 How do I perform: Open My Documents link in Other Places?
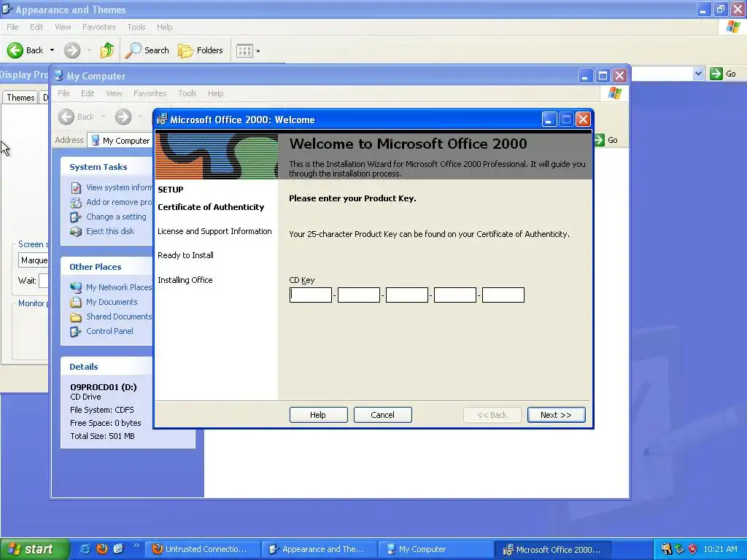[x=112, y=302]
